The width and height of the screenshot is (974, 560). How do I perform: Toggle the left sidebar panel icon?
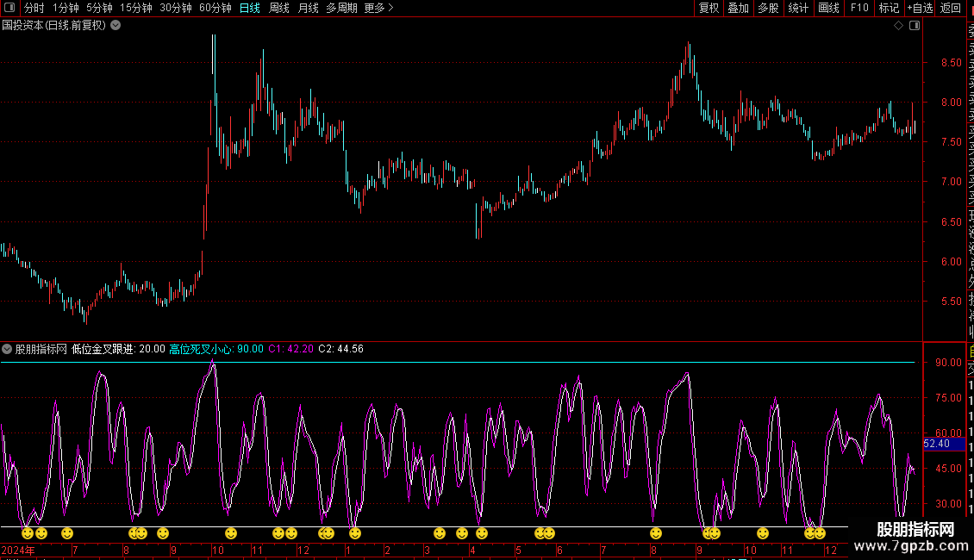[9, 8]
